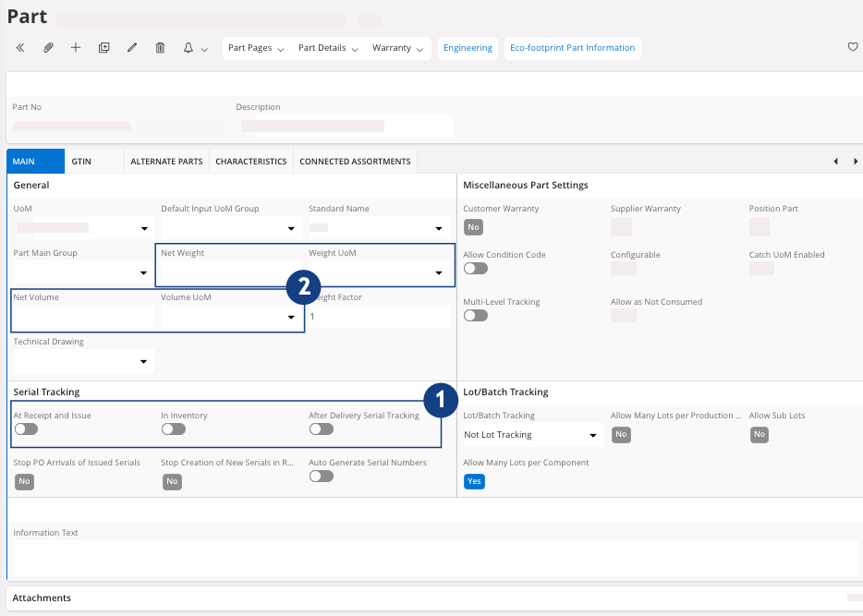
Task: Click the right arrow to scroll tabs
Action: [x=855, y=162]
